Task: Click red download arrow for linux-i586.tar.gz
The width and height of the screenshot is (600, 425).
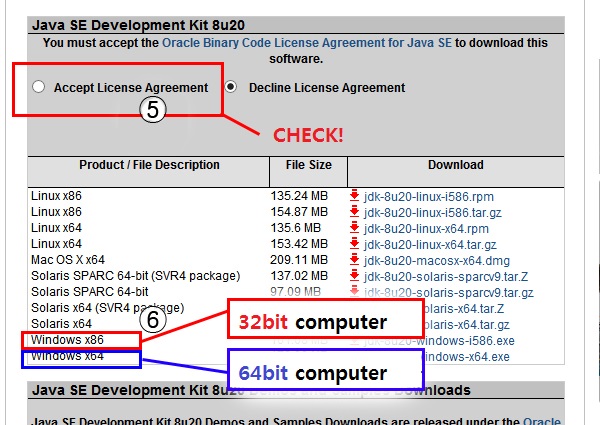Action: coord(354,211)
